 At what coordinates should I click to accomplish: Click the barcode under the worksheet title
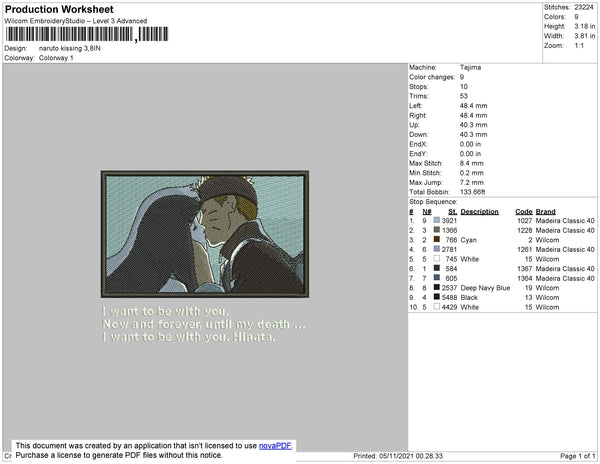coord(87,34)
